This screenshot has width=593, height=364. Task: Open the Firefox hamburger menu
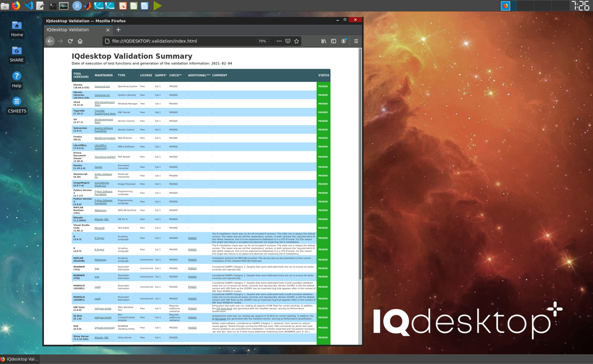(356, 41)
